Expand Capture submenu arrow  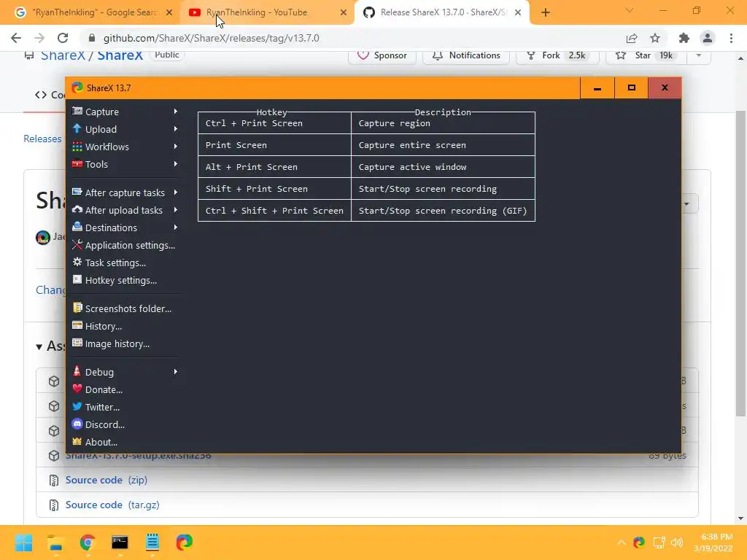pos(176,112)
